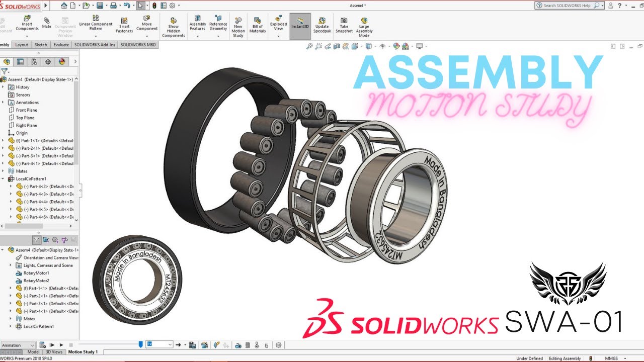Select the Mate tool

47,23
